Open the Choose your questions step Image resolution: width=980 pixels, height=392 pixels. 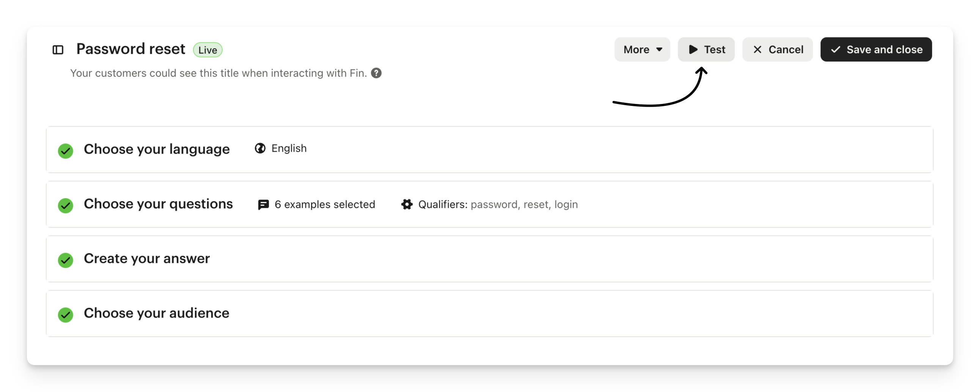(158, 204)
